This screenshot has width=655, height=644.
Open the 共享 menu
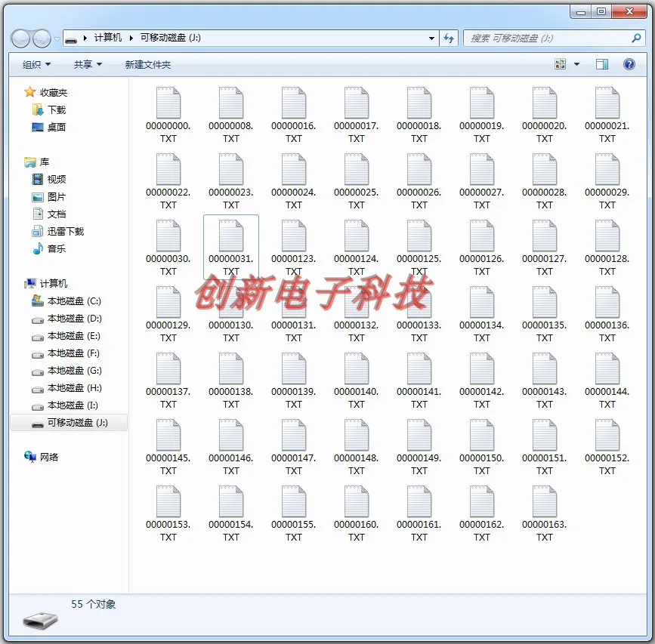coord(88,65)
